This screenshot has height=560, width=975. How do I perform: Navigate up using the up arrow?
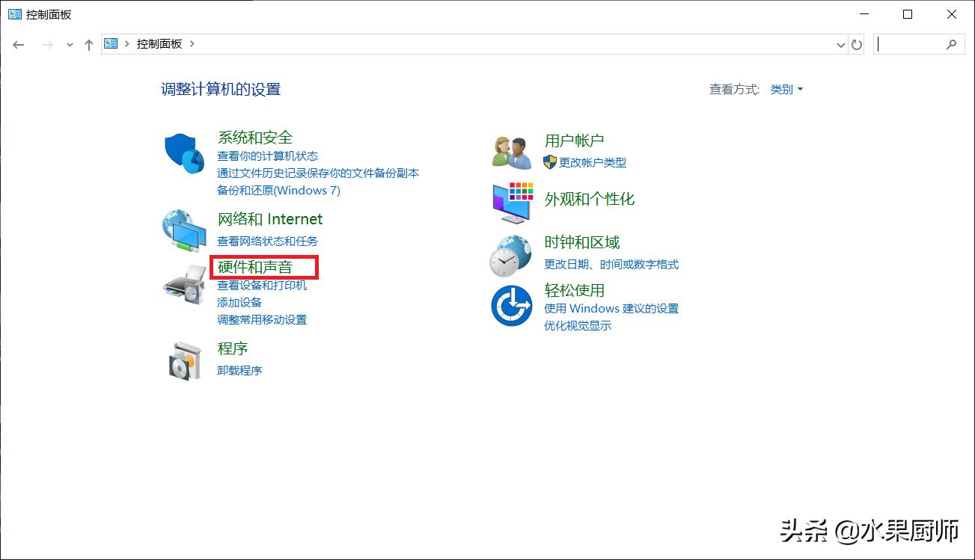coord(88,44)
